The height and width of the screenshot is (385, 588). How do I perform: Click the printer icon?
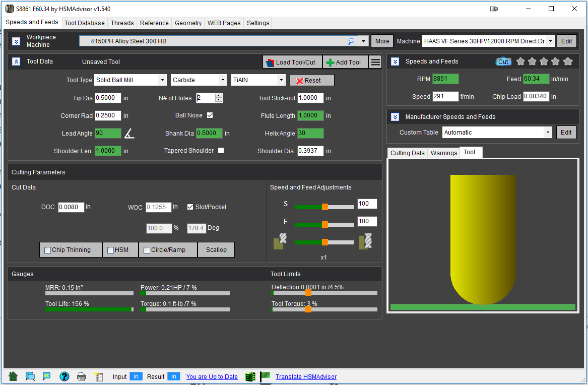(82, 376)
